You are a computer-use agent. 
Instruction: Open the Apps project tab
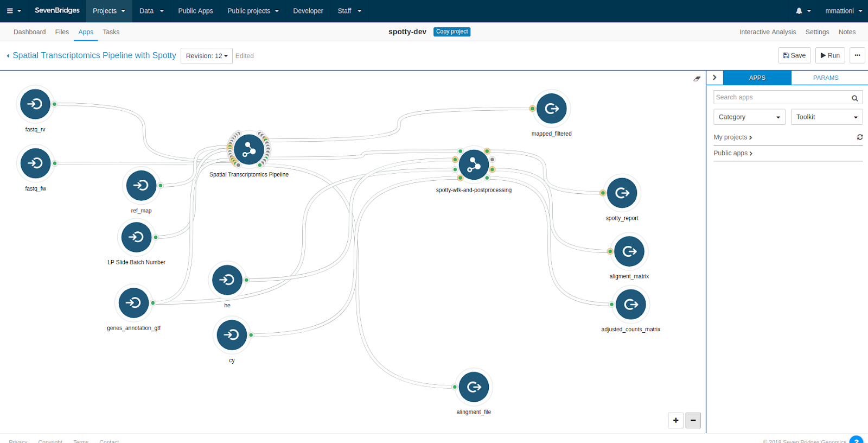pos(86,32)
